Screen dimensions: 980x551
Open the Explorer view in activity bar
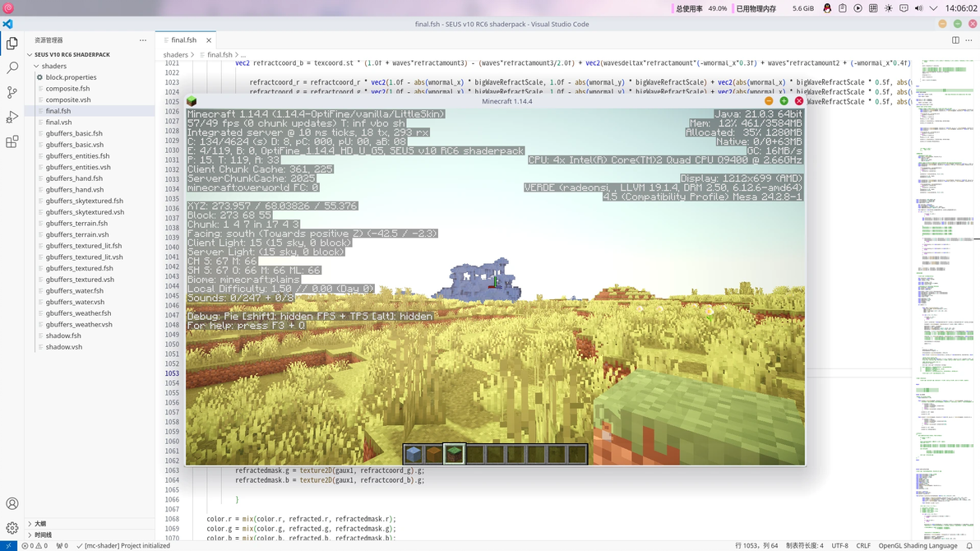(x=12, y=43)
